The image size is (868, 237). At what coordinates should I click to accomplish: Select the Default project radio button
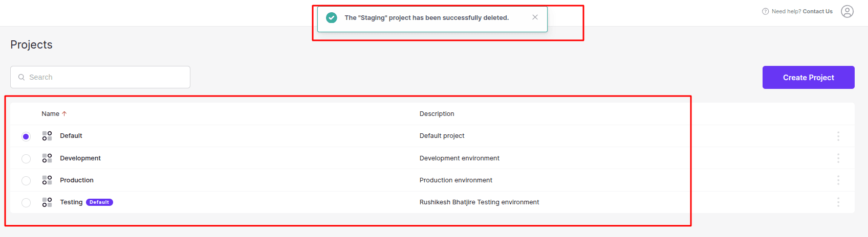[x=26, y=136]
